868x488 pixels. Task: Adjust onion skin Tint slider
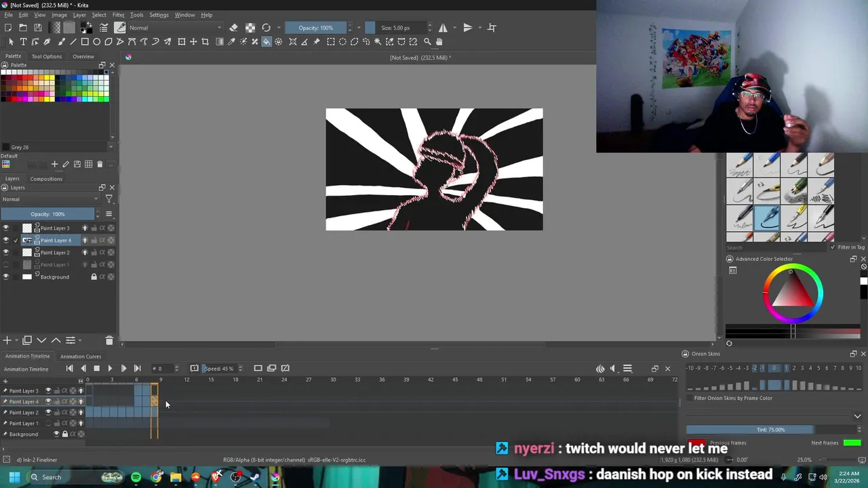coord(770,430)
